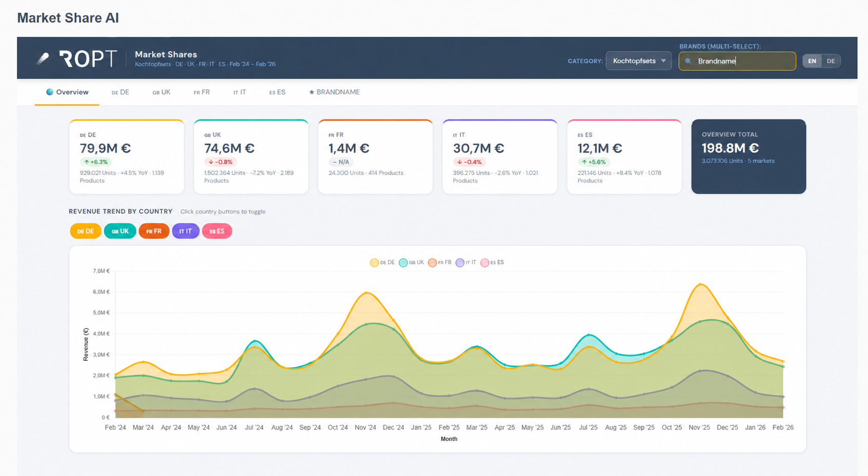Open the Overview Total summary card
Viewport: 868px width, 476px height.
[x=749, y=157]
